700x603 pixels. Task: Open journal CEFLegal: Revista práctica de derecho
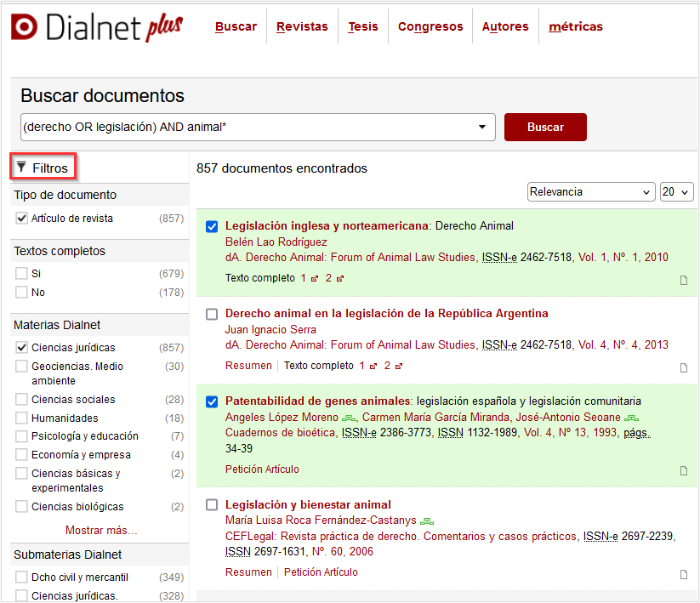pyautogui.click(x=401, y=536)
